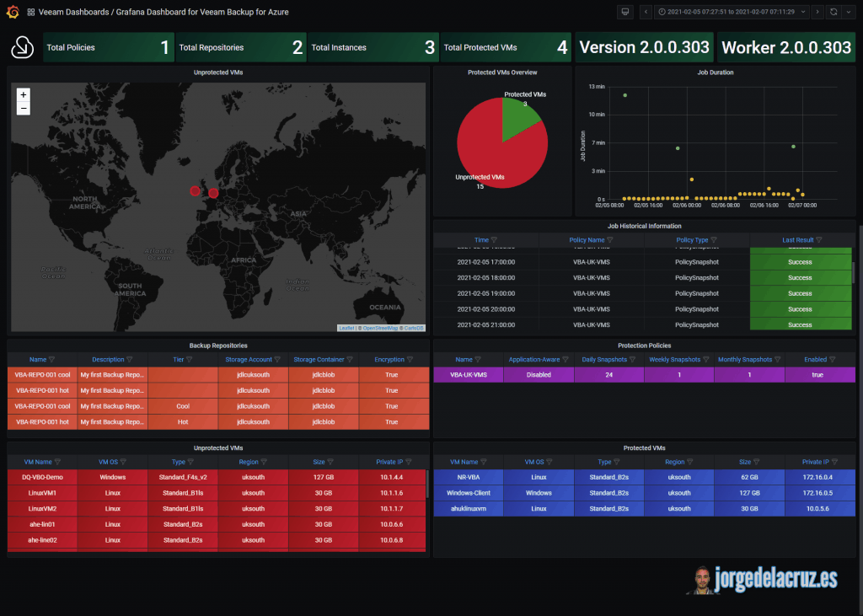Refresh the dashboard with the refresh icon
Viewport: 863px width, 616px height.
tap(834, 12)
